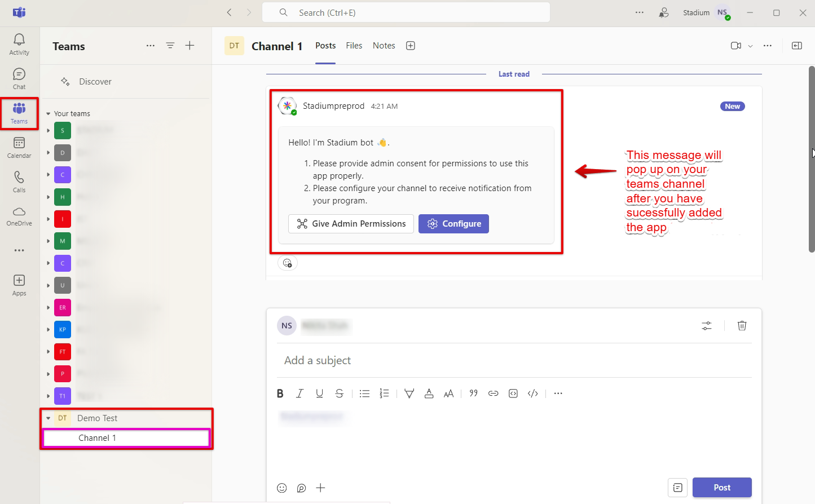Open channel more options ellipsis
This screenshot has width=815, height=504.
768,46
